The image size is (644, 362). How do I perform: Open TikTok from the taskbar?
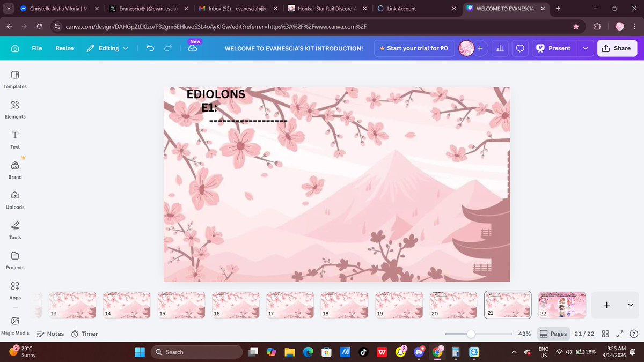[x=363, y=352]
